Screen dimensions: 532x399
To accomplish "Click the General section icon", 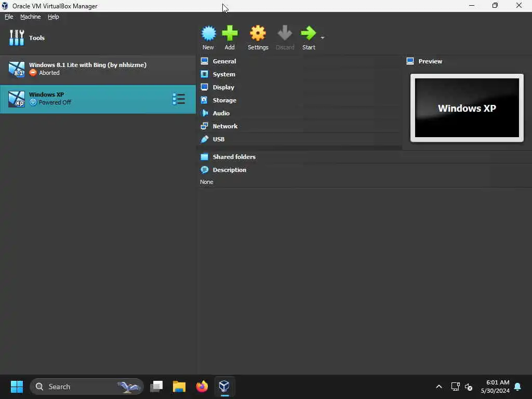I will point(204,61).
